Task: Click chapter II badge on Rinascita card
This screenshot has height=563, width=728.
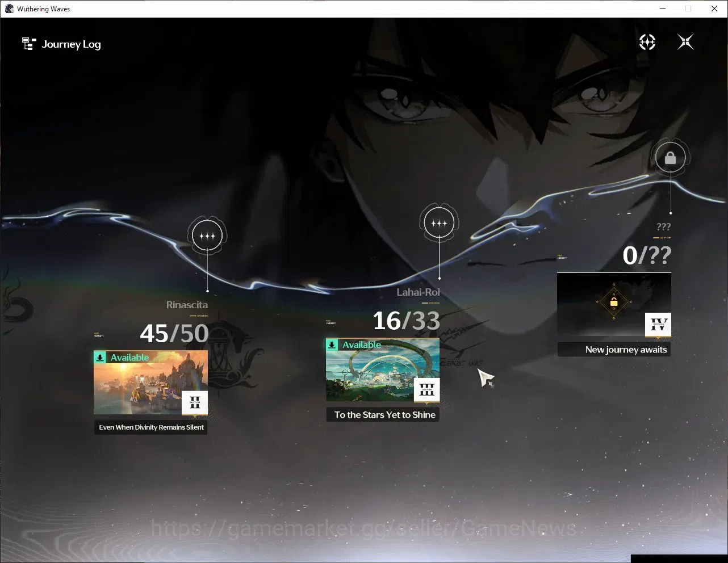Action: (x=195, y=403)
